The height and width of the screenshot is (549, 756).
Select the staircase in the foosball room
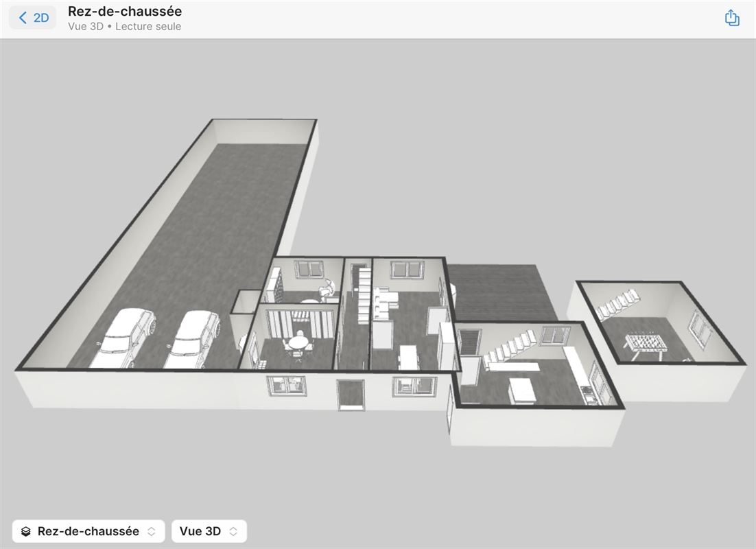click(x=617, y=303)
